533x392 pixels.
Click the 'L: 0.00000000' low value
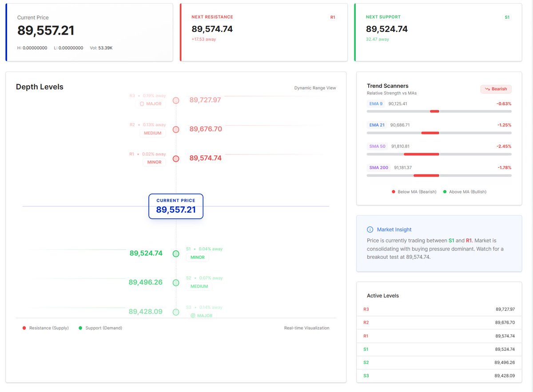tap(68, 48)
